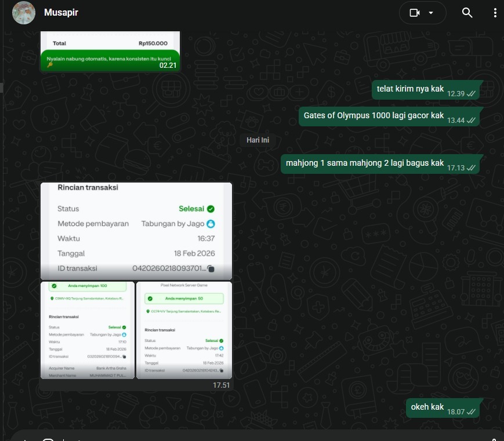Open Musapir's profile picture

(x=24, y=13)
